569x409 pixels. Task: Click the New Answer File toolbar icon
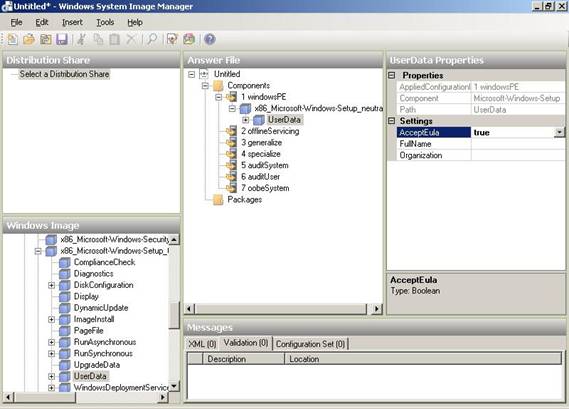coord(12,39)
